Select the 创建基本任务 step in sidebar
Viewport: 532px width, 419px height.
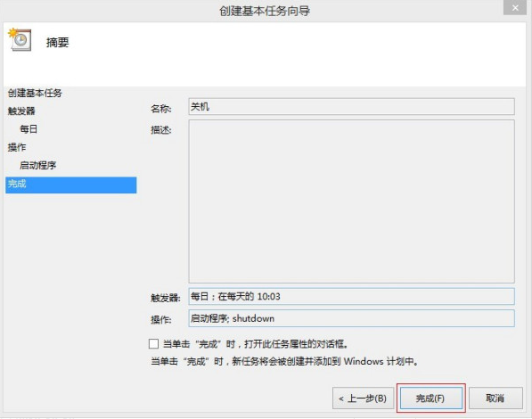(x=35, y=93)
